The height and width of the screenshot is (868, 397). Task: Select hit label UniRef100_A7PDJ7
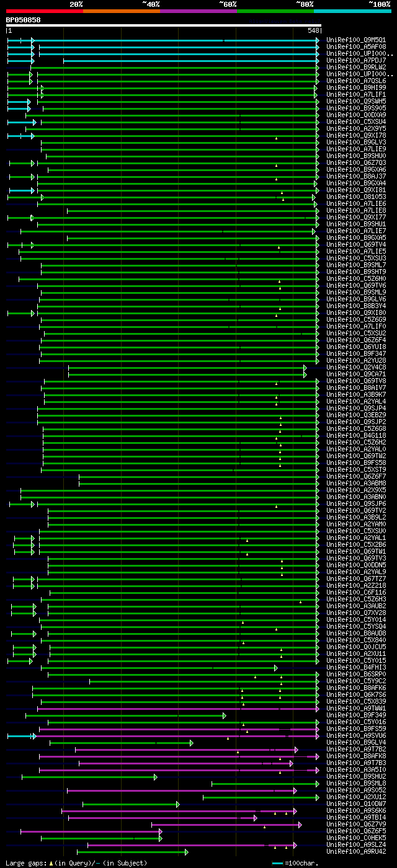(x=357, y=60)
